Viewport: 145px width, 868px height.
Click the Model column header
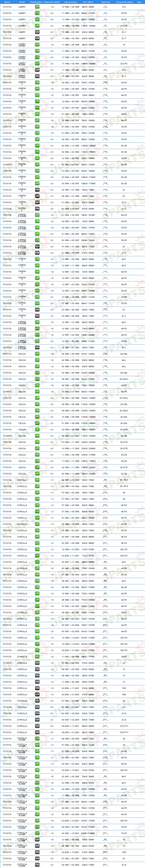click(22, 2)
